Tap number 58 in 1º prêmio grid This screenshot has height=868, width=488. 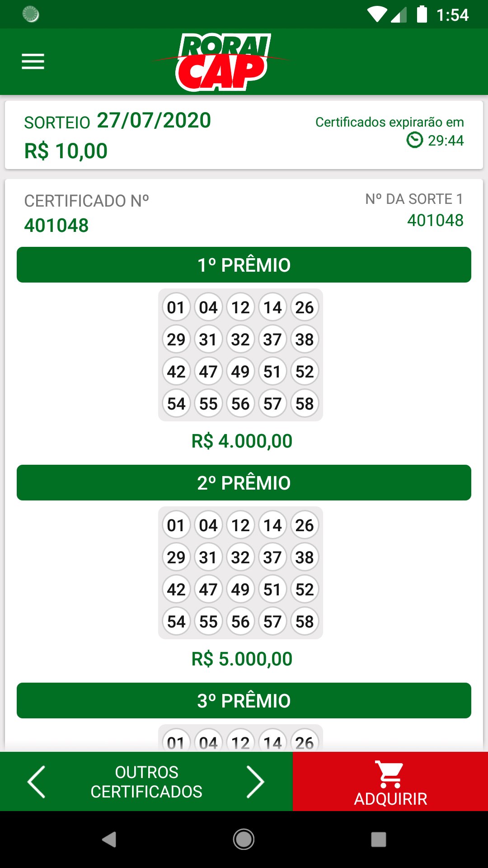click(305, 404)
